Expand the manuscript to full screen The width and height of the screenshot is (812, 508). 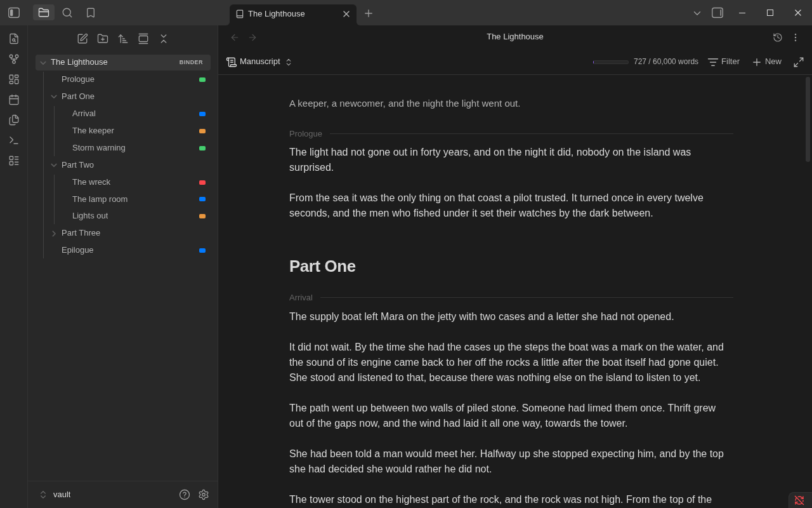799,62
